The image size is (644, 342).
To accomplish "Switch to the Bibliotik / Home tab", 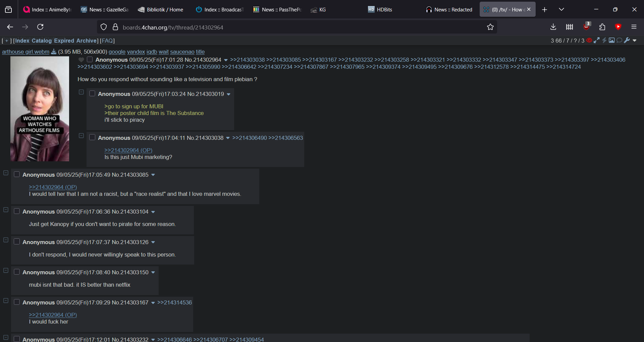I will pyautogui.click(x=162, y=9).
